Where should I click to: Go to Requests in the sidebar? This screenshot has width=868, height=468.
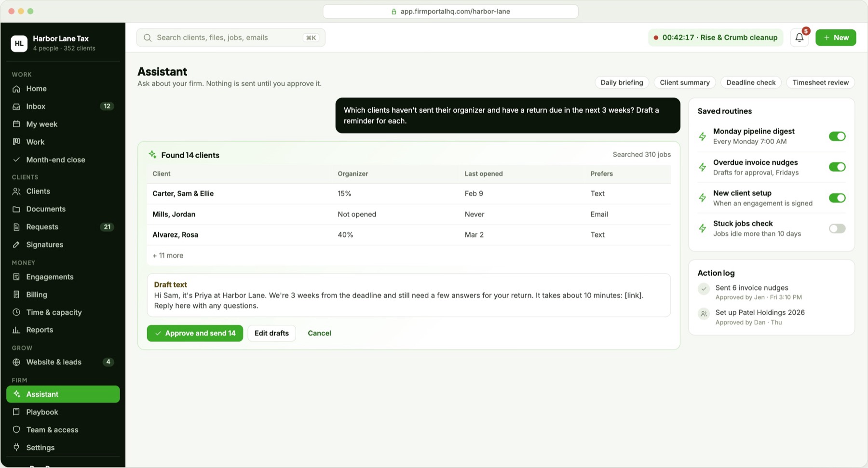tap(63, 227)
